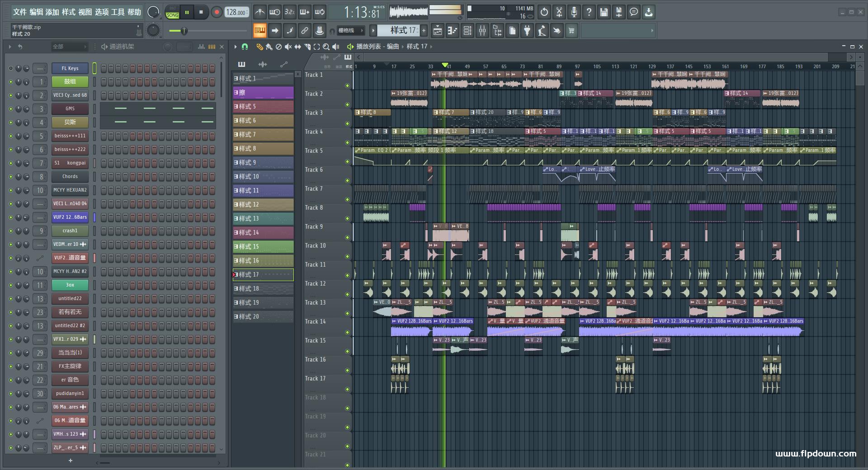The image size is (868, 470).
Task: Toggle blend recording overdub icon
Action: [305, 12]
